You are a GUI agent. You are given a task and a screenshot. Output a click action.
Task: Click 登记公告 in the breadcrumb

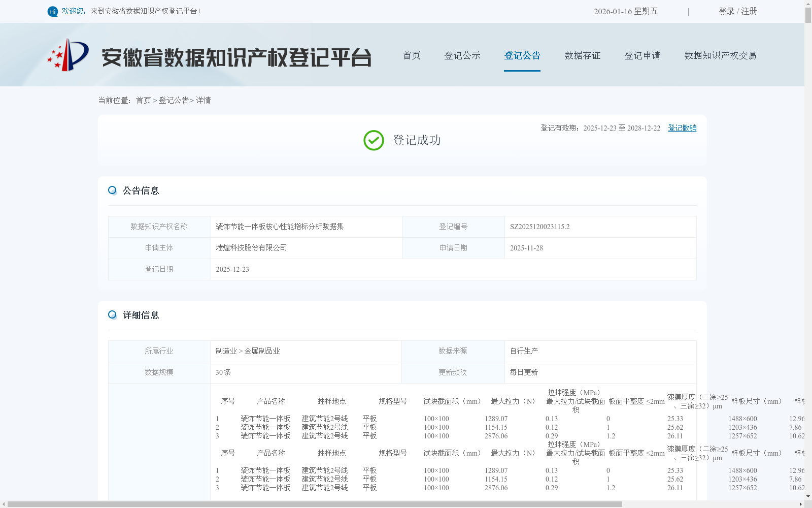click(174, 101)
